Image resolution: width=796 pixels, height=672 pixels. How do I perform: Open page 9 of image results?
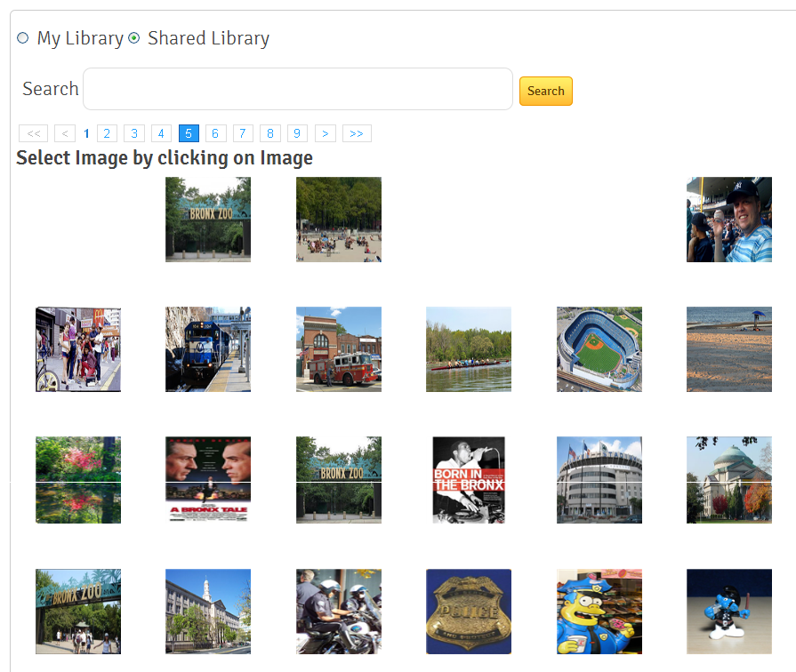tap(297, 133)
